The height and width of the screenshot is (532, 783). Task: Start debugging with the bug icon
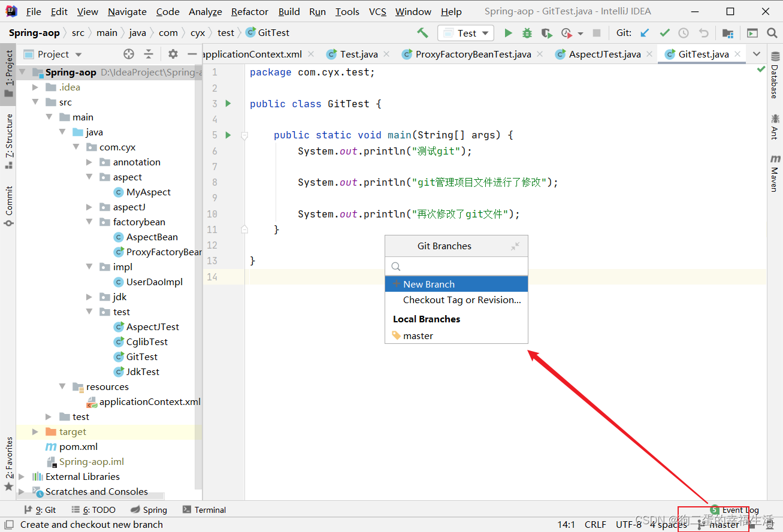click(x=527, y=33)
